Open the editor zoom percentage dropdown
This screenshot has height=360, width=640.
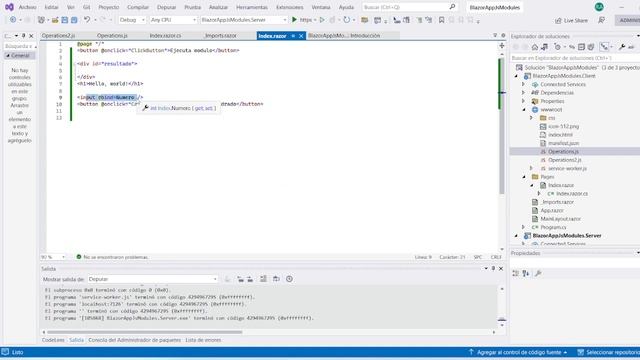pos(53,257)
